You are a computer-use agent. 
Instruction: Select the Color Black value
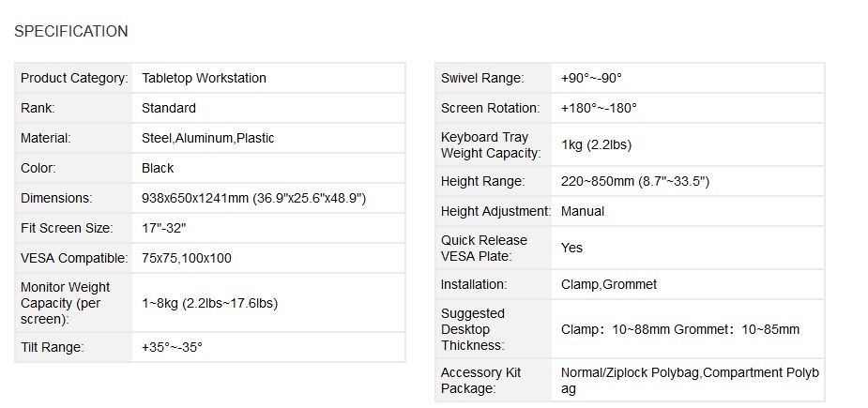point(158,168)
